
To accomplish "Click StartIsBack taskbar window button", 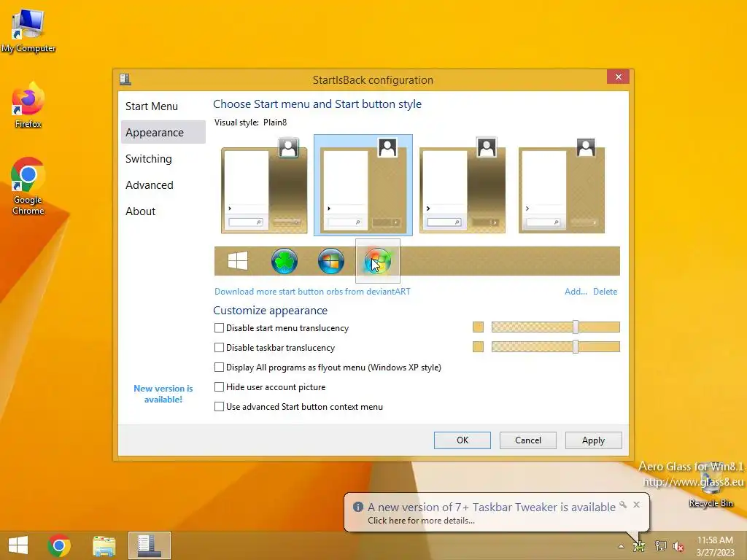I will click(150, 545).
